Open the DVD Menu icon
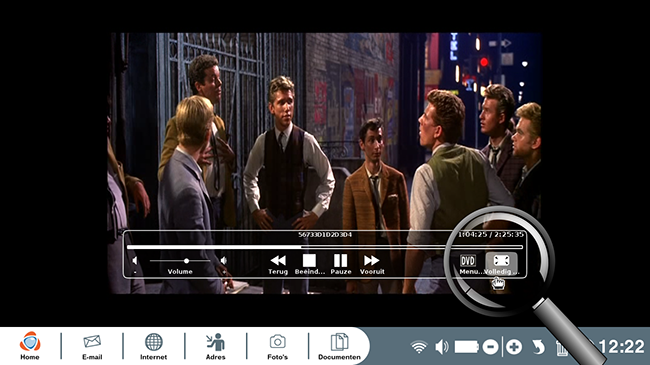Viewport: 650px width, 365px height. click(x=468, y=261)
